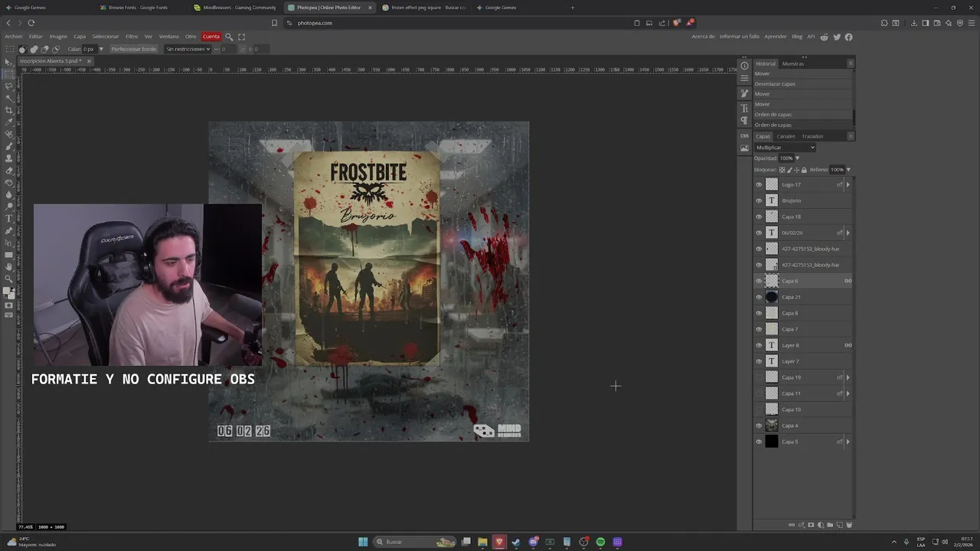Switch to the Muestras tab
Viewport: 980px width, 551px height.
(x=793, y=64)
